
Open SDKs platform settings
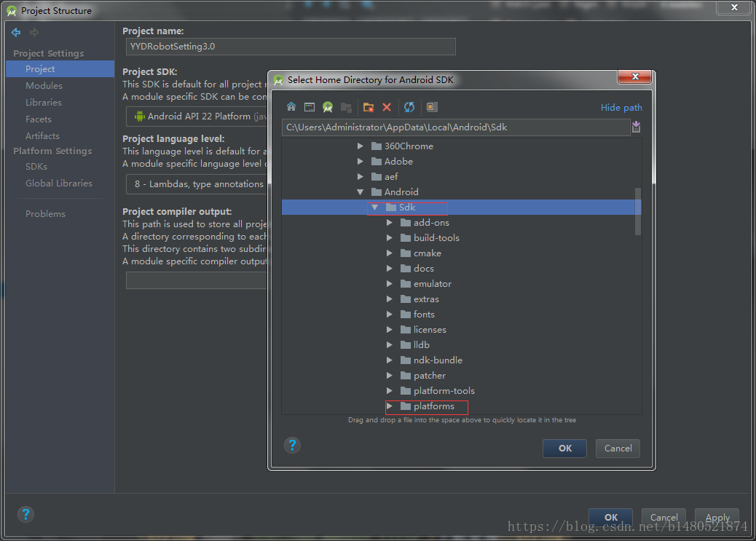point(36,166)
